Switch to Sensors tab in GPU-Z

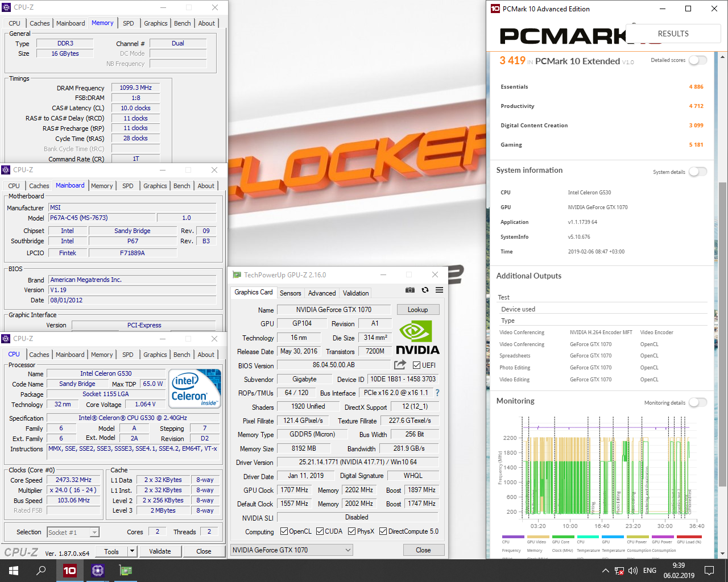coord(290,293)
